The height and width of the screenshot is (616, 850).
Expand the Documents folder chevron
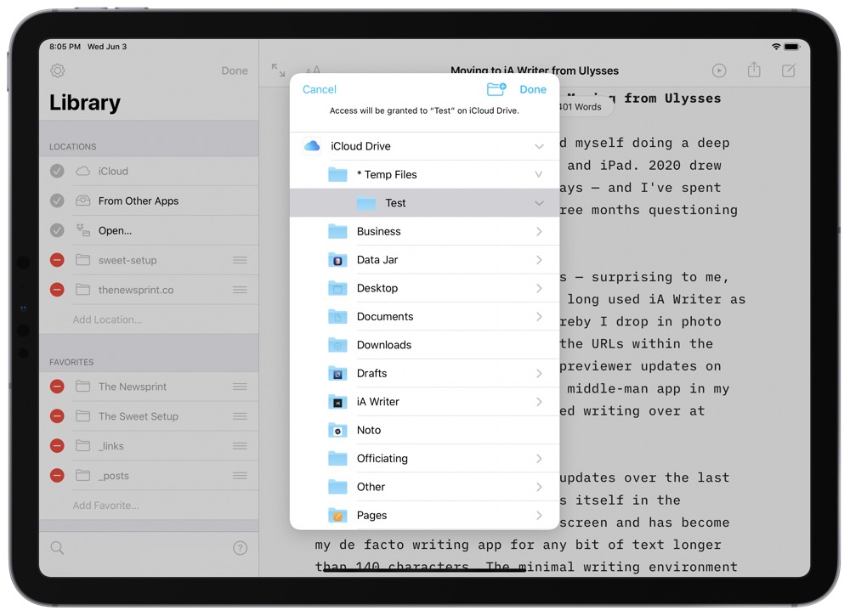point(539,316)
